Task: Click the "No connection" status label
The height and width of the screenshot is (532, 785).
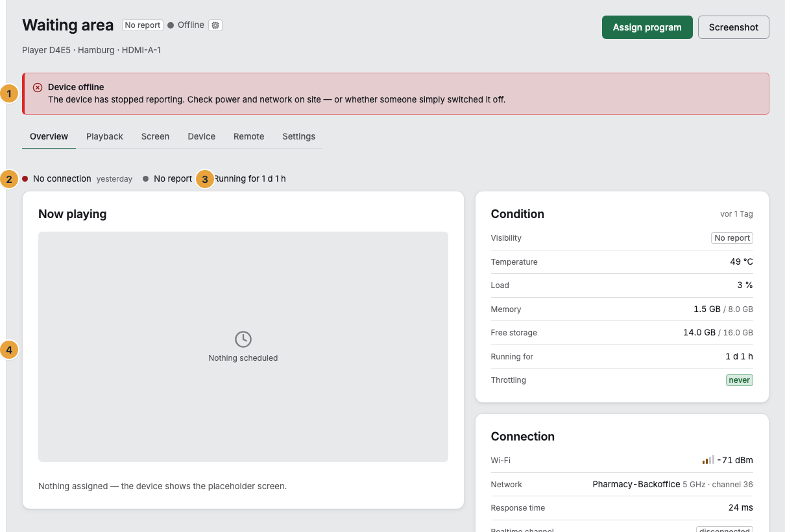Action: (x=62, y=178)
